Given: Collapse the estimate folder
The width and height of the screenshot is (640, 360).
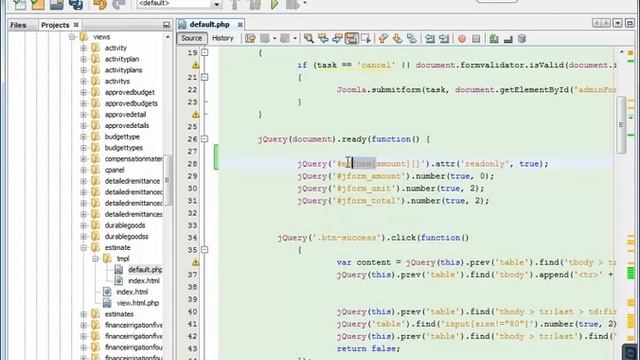Looking at the screenshot, I should point(84,248).
